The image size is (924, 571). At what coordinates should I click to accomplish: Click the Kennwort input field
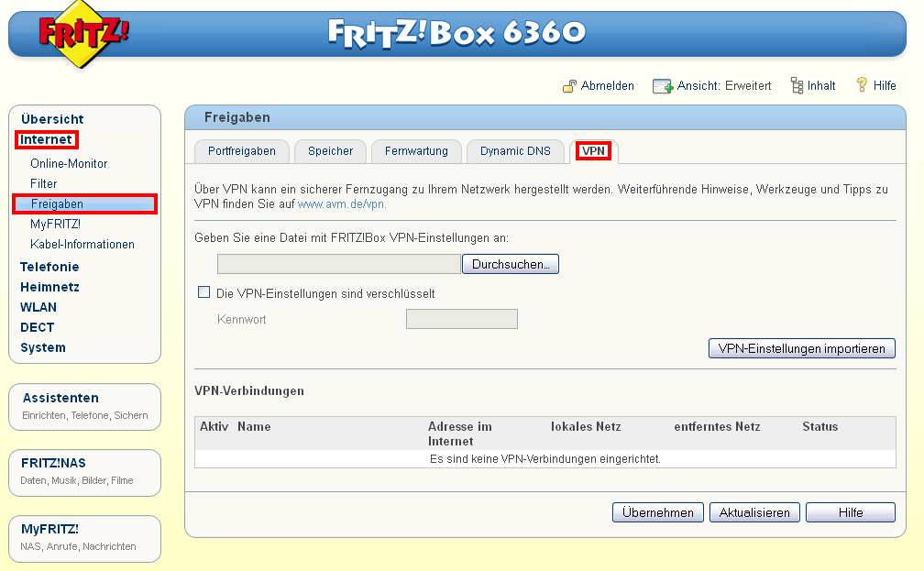click(462, 319)
